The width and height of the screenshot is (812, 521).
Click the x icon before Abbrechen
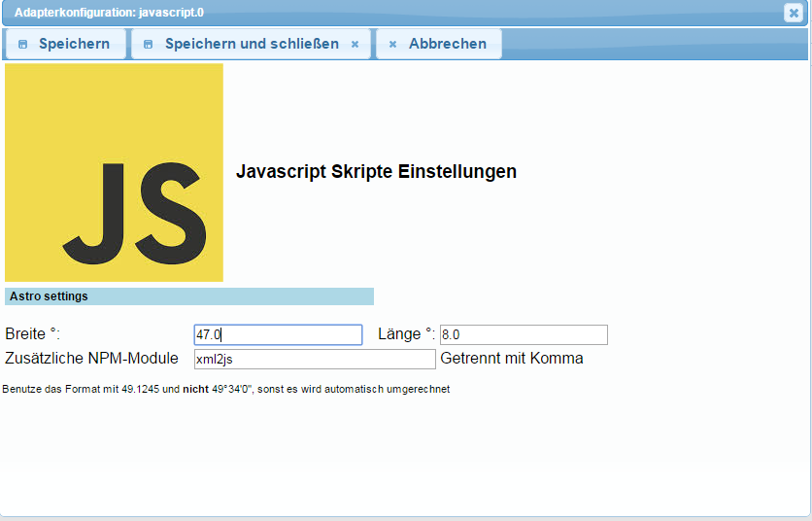392,45
